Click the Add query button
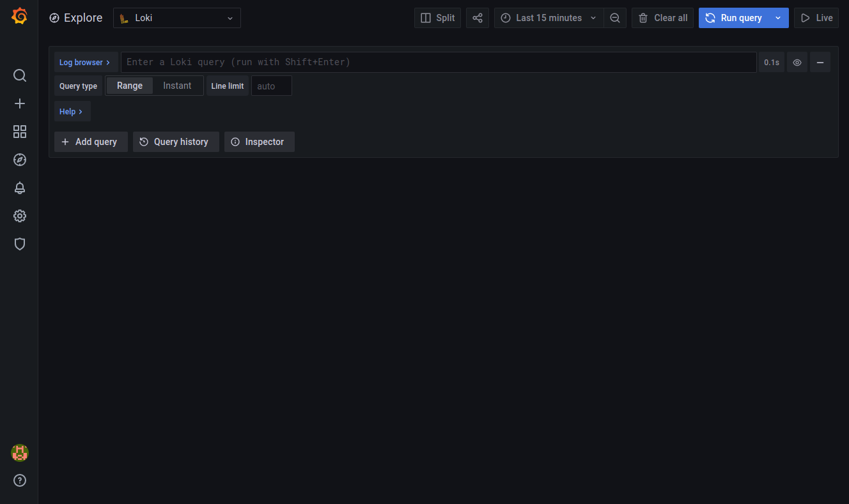Screen dimensions: 849x504 pos(91,142)
